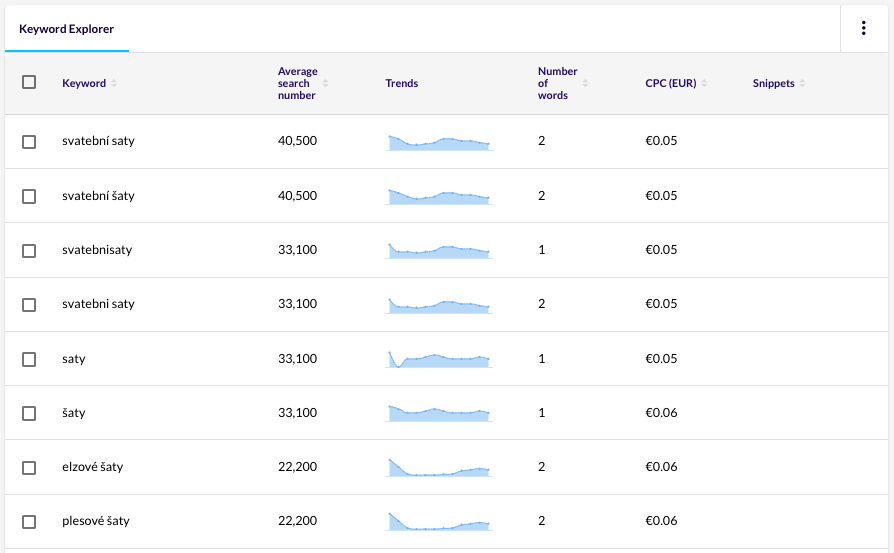
Task: Click keyword text šaty
Action: (74, 413)
